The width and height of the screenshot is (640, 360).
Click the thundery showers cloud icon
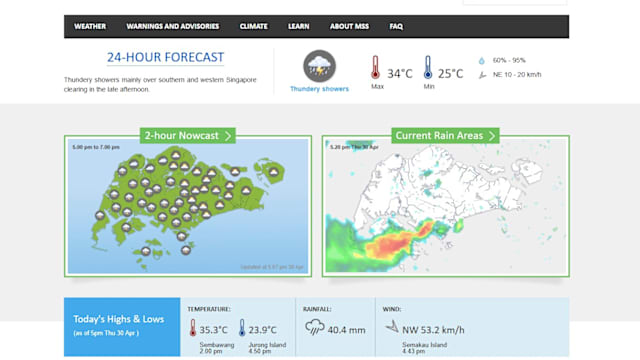click(320, 66)
